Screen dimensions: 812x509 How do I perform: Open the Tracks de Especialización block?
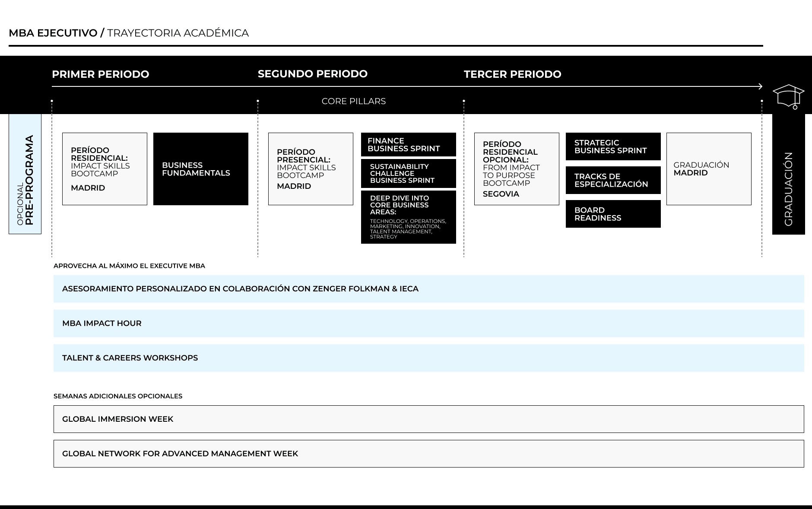point(613,180)
